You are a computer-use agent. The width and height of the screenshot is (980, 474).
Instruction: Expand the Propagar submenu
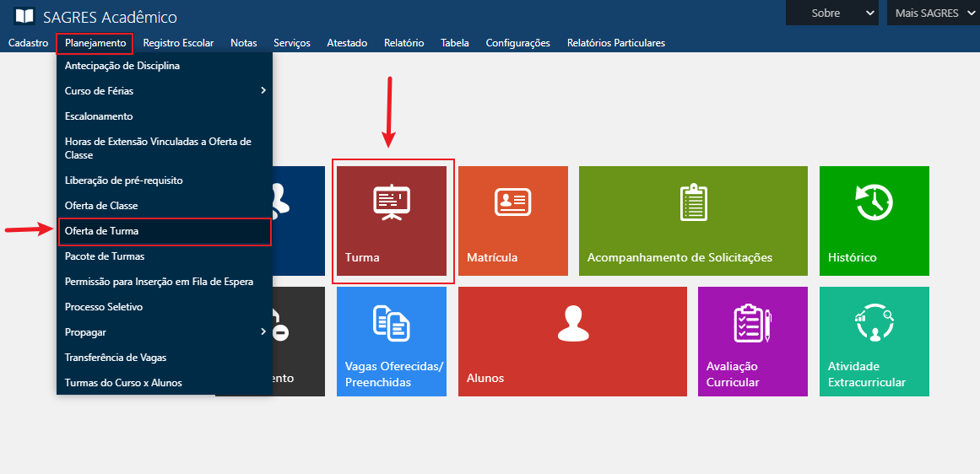[x=165, y=332]
